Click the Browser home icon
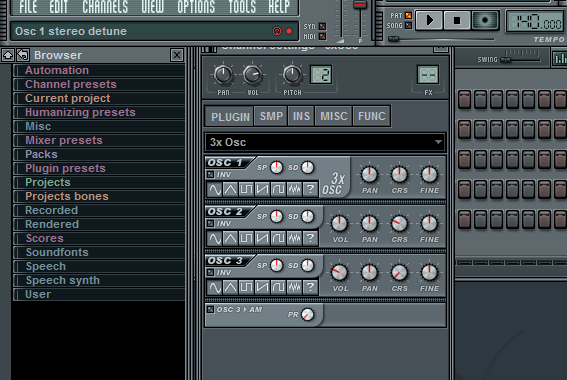The width and height of the screenshot is (567, 380). [x=8, y=55]
